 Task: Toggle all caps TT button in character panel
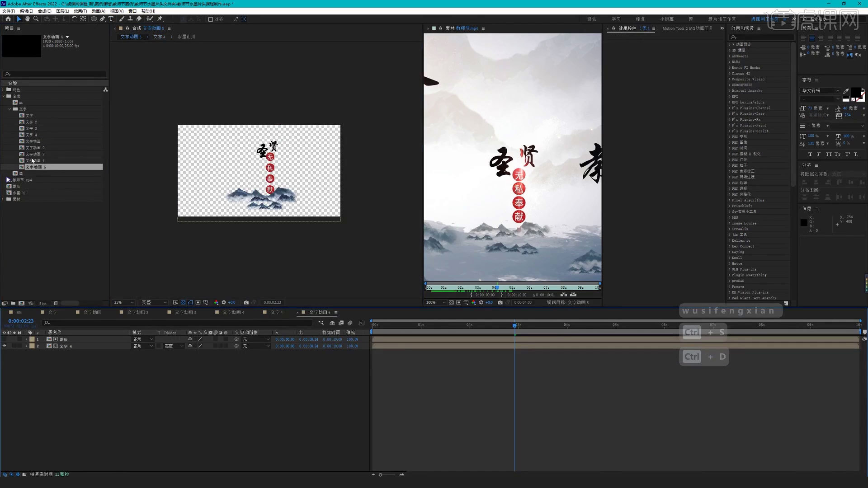(829, 155)
